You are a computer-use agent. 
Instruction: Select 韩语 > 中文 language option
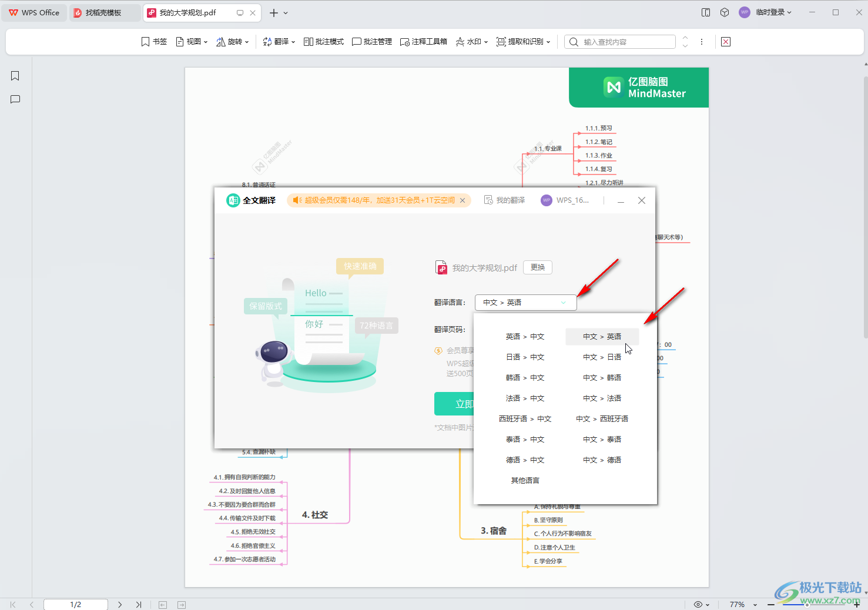point(525,378)
